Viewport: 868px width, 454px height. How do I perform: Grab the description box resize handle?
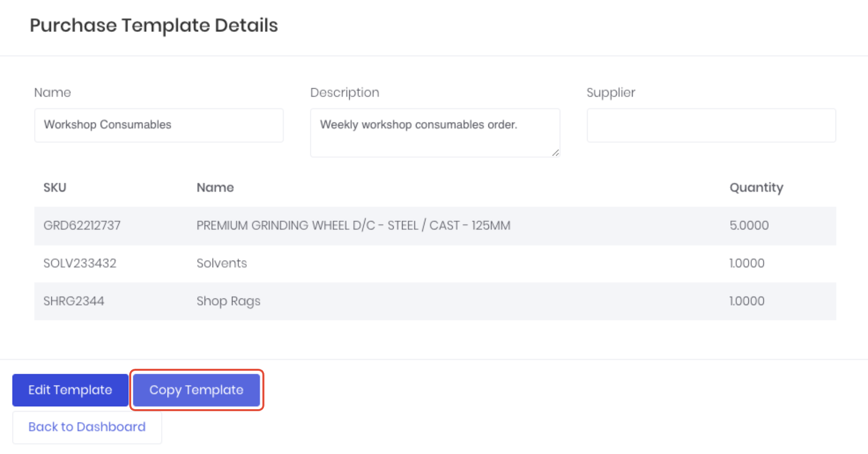pyautogui.click(x=555, y=153)
